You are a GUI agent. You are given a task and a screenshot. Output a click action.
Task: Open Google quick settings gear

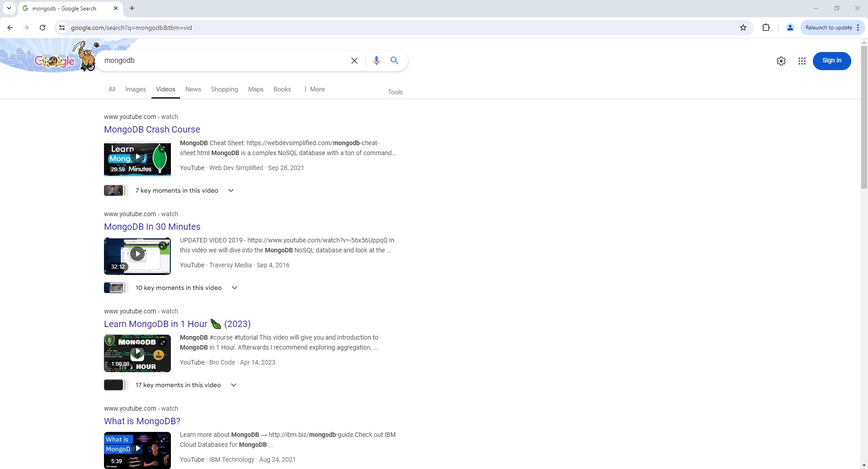781,61
